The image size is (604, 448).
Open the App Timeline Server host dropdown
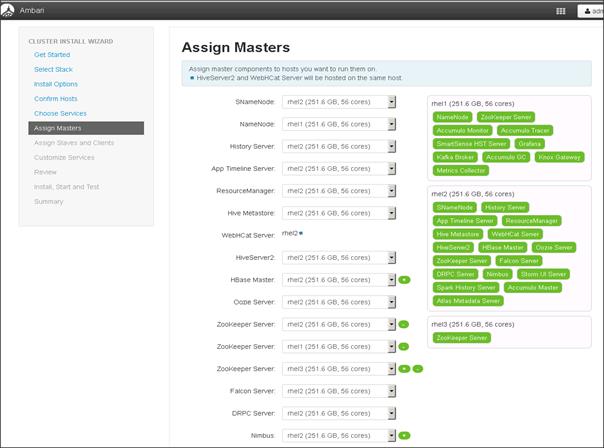coord(339,169)
